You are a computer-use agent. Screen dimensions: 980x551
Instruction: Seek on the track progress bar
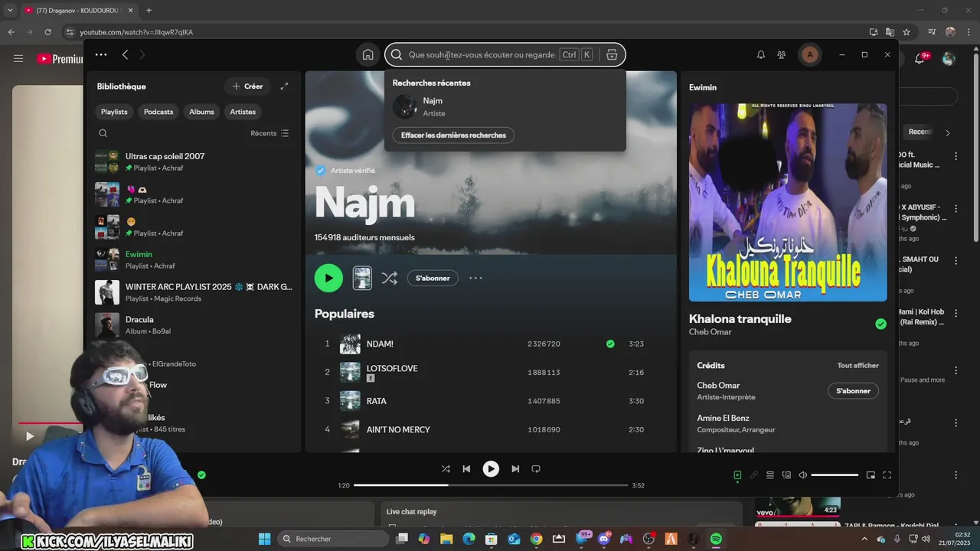pos(491,485)
